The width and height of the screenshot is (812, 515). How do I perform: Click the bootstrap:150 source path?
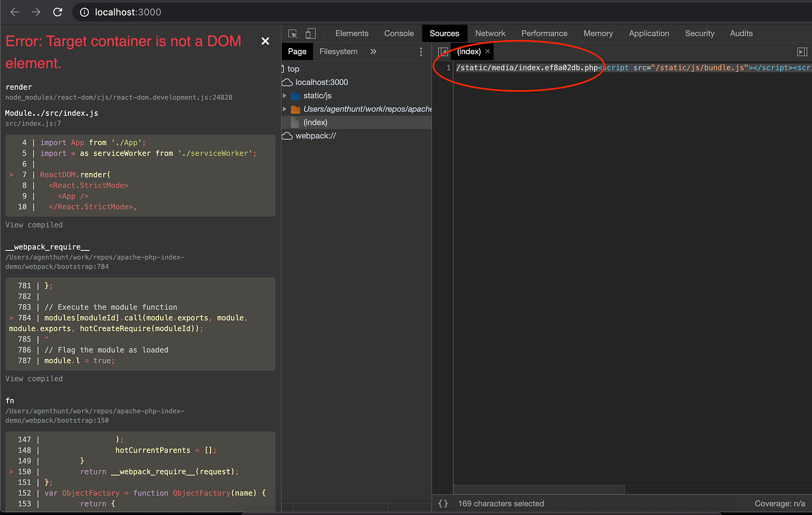coord(95,416)
